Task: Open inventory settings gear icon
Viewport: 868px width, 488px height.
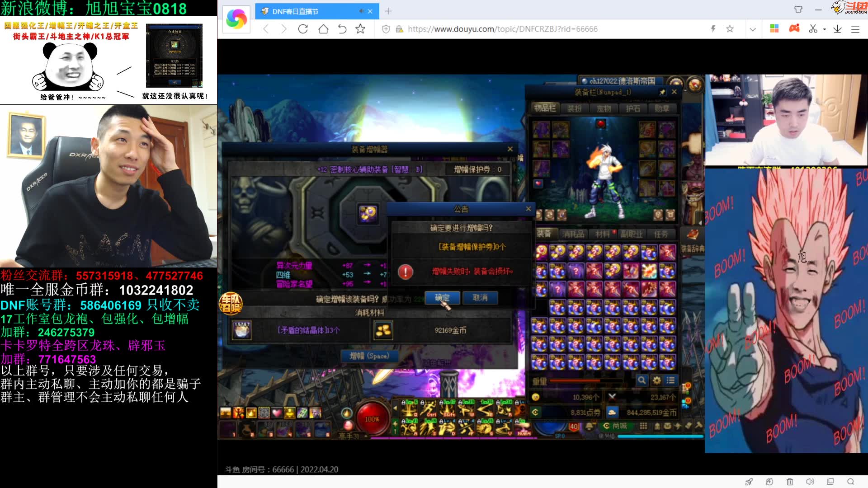Action: (x=656, y=380)
